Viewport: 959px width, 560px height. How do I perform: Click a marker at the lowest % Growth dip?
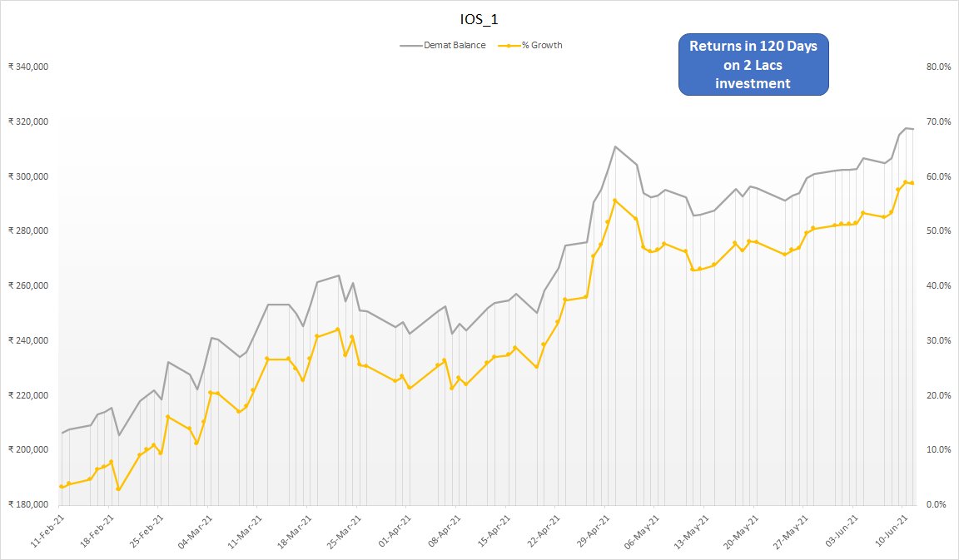(x=119, y=491)
